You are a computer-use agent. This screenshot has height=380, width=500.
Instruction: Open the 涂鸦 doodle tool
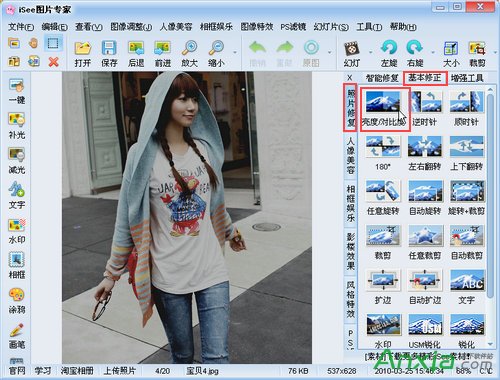(17, 301)
